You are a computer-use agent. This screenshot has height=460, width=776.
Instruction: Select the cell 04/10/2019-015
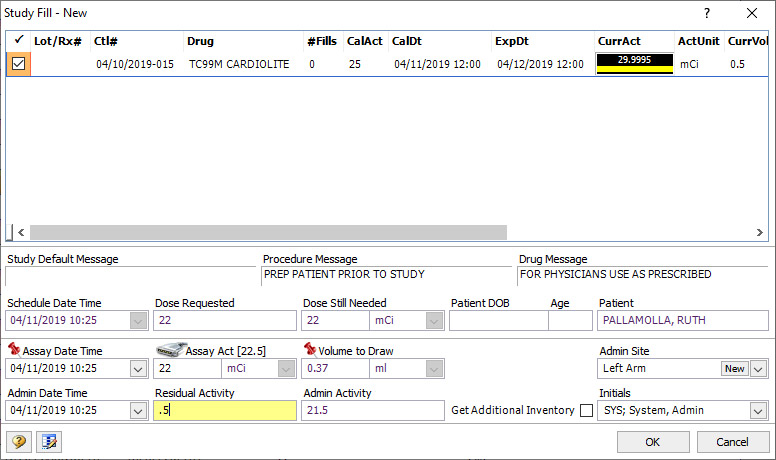pos(135,64)
